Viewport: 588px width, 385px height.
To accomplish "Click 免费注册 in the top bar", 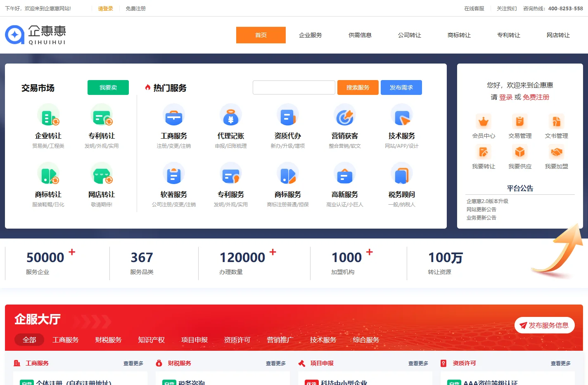I will [x=136, y=8].
